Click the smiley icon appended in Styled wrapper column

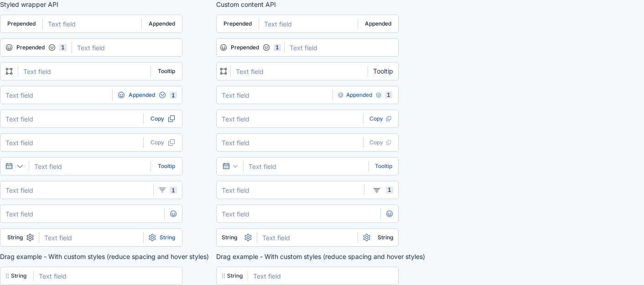pyautogui.click(x=173, y=214)
